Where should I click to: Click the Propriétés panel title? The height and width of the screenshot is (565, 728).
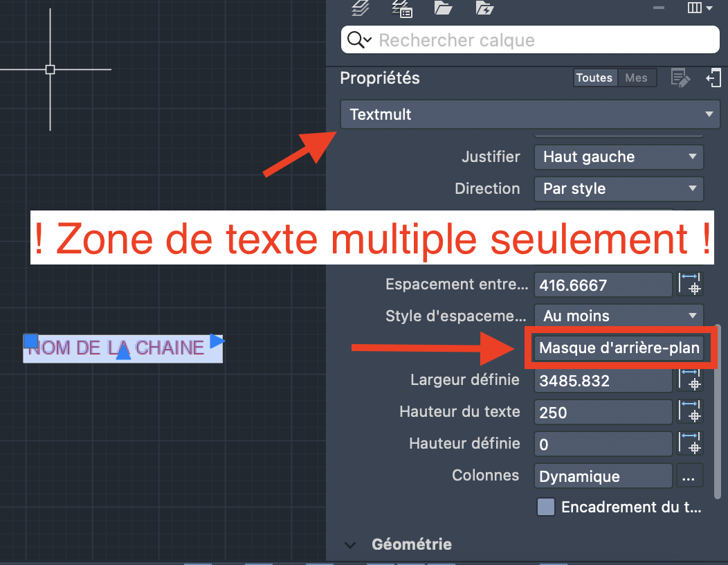coord(380,78)
